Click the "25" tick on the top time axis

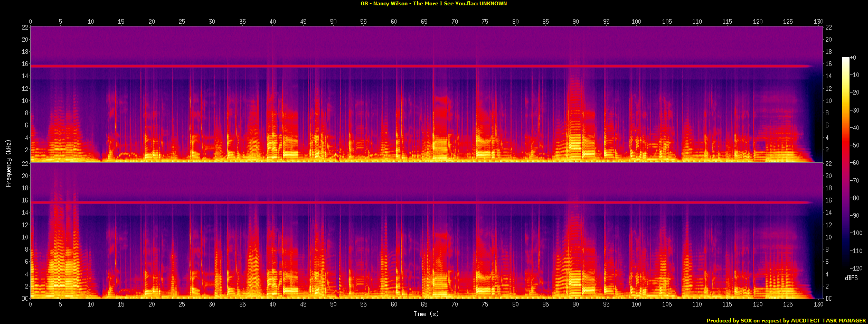[182, 22]
